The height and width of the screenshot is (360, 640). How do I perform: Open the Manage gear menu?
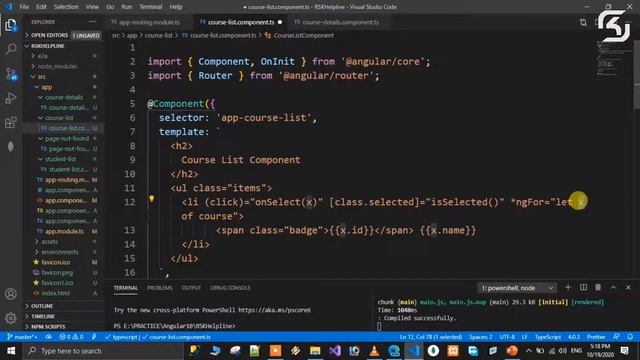click(11, 318)
